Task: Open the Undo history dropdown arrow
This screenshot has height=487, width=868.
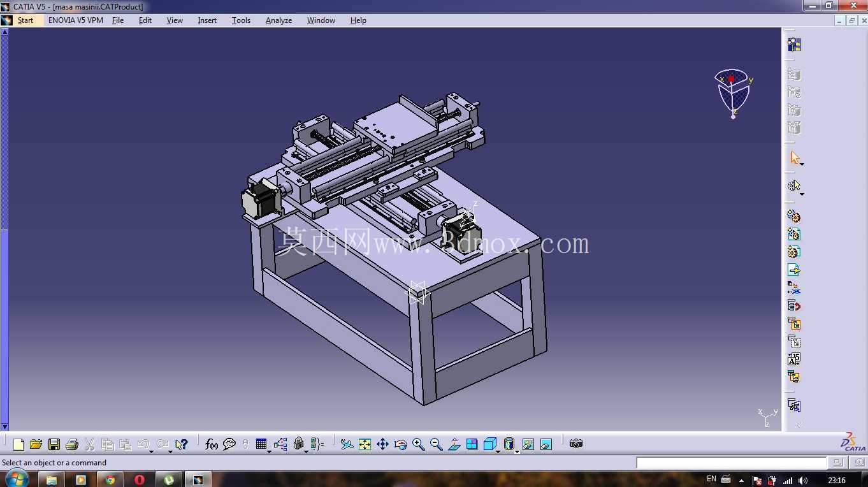Action: point(152,451)
